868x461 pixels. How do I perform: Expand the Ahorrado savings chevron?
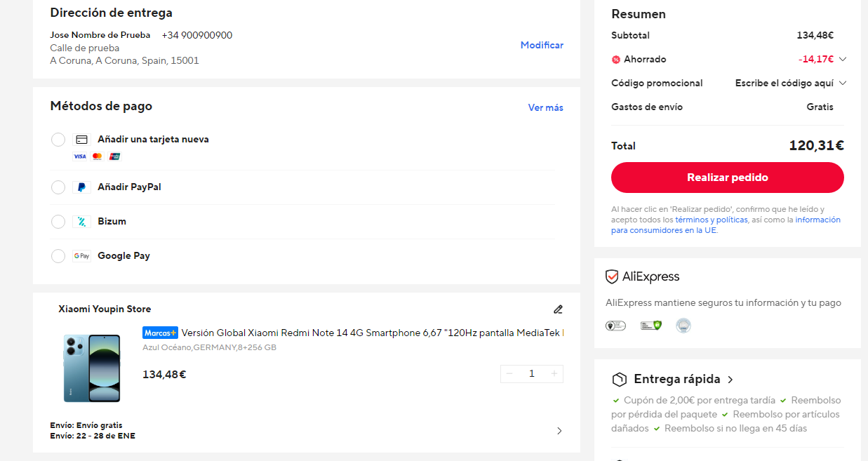click(x=843, y=59)
